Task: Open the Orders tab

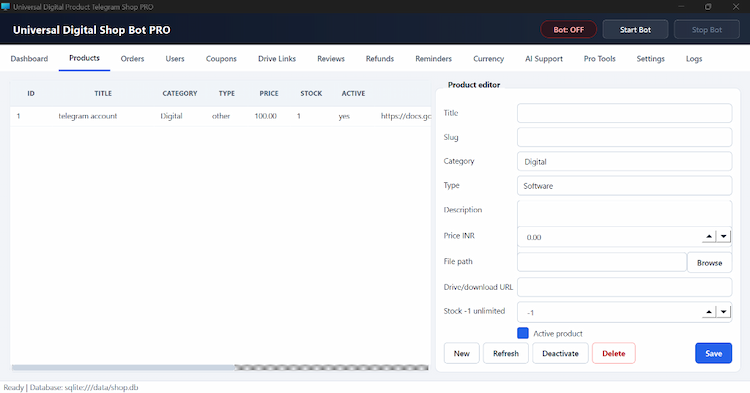Action: (x=132, y=59)
